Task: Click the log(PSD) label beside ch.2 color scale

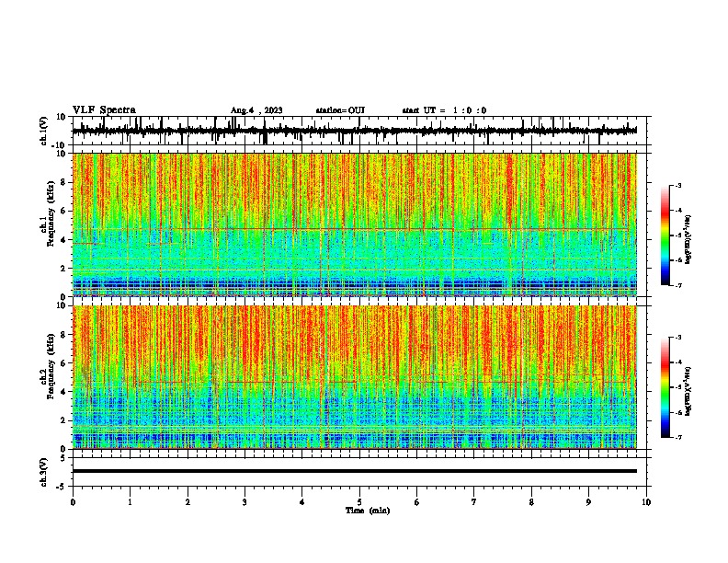Action: click(688, 392)
